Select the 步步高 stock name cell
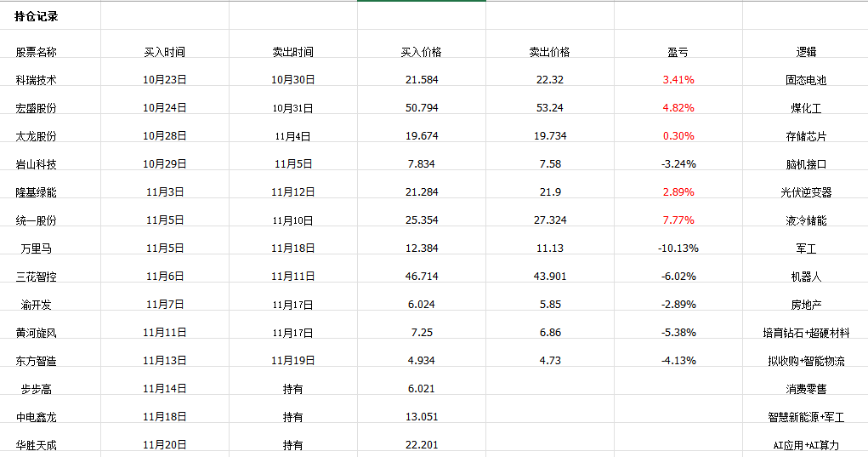Image resolution: width=868 pixels, height=457 pixels. pyautogui.click(x=36, y=389)
